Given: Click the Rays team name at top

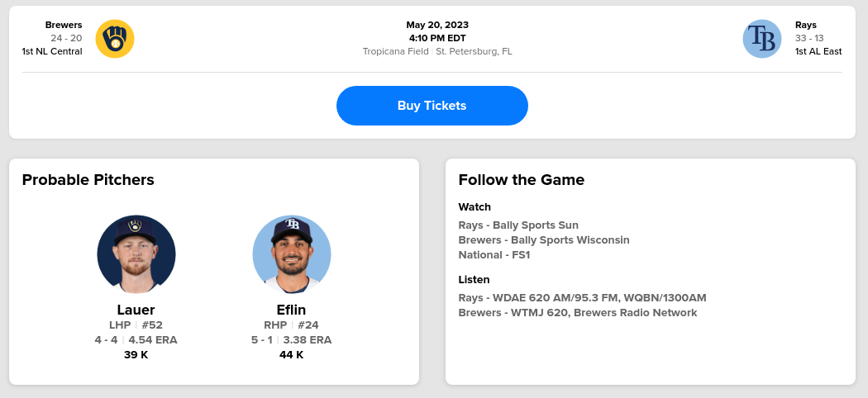Looking at the screenshot, I should (x=806, y=25).
